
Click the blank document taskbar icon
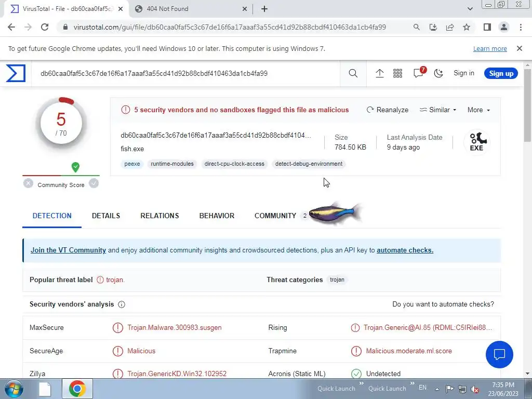(45, 389)
